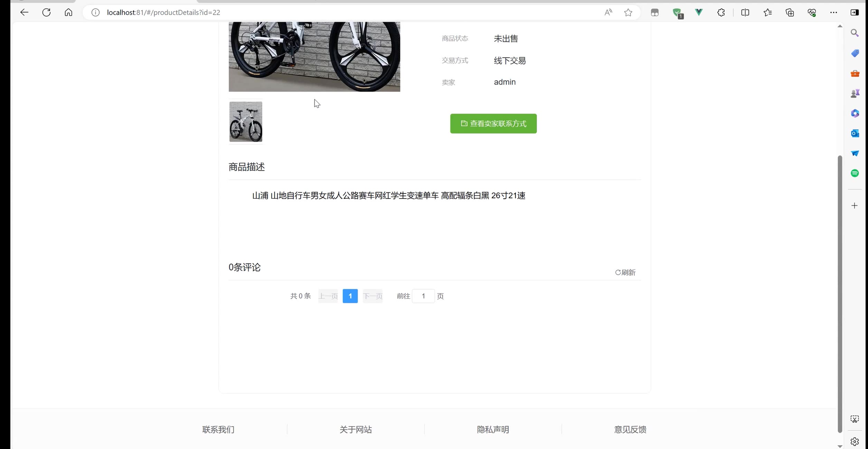Activate Read aloud icon
This screenshot has width=868, height=449.
(x=608, y=12)
